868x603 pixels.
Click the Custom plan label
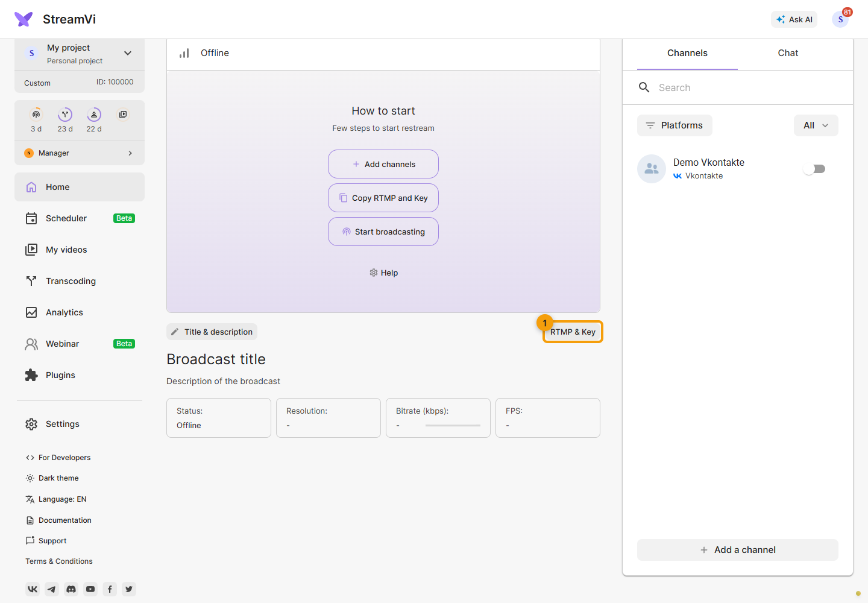click(x=37, y=83)
